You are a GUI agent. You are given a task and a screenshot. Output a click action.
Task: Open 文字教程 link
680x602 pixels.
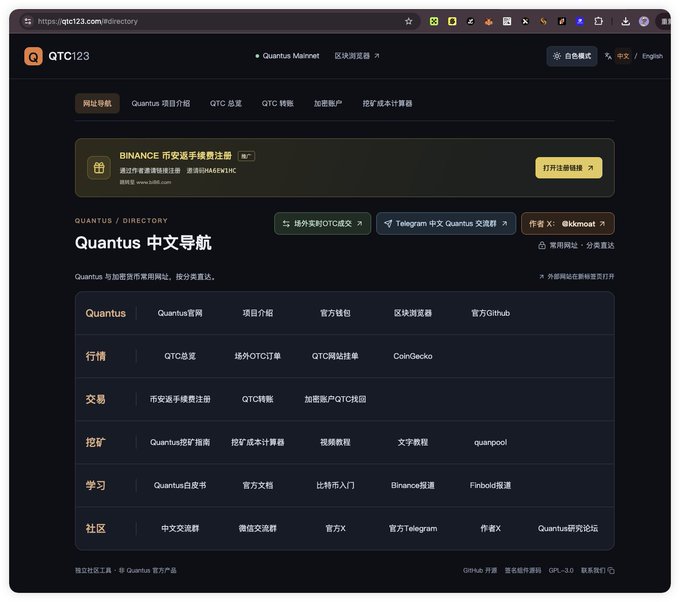(413, 442)
